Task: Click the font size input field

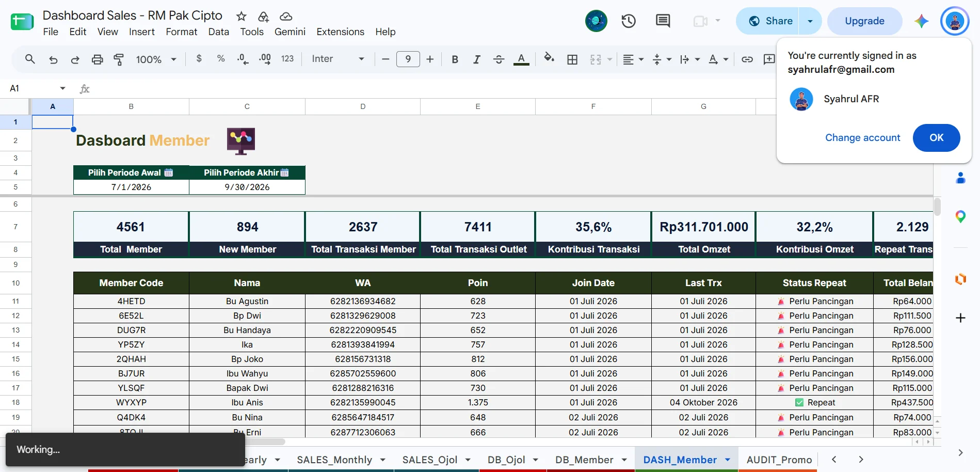Action: click(x=408, y=59)
